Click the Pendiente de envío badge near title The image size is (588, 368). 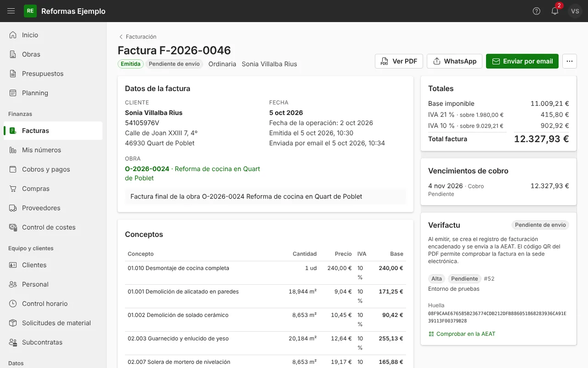click(x=175, y=64)
